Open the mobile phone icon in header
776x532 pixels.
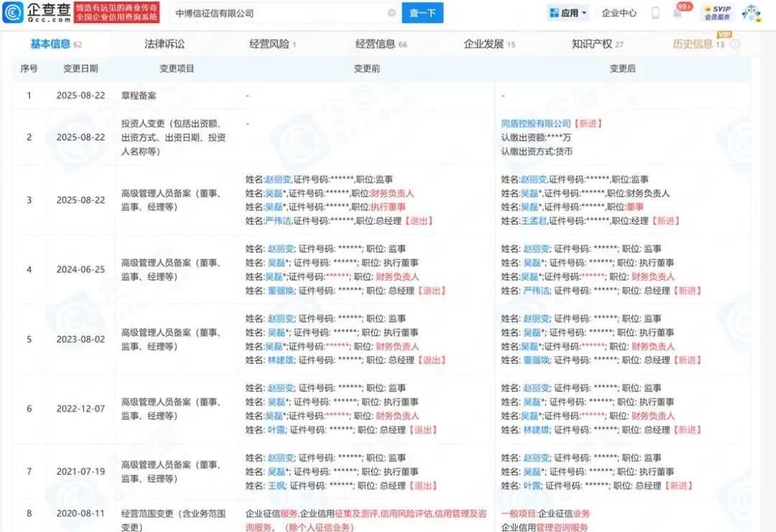click(655, 13)
